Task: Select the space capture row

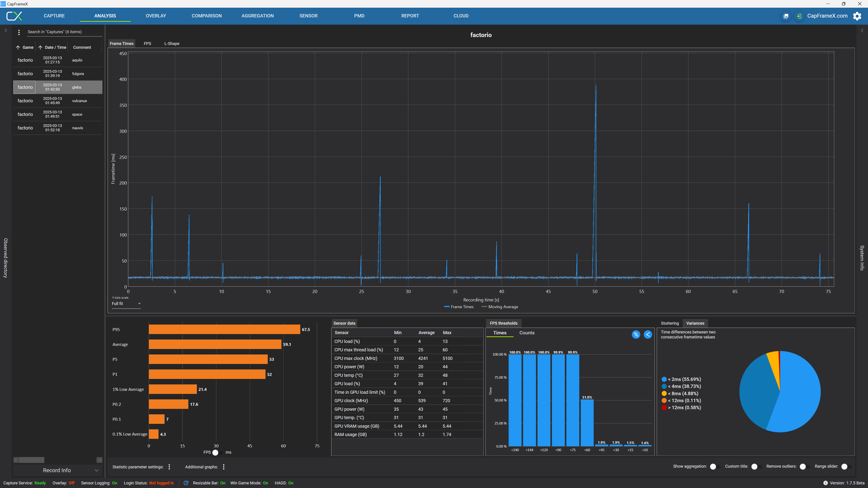Action: click(x=58, y=115)
